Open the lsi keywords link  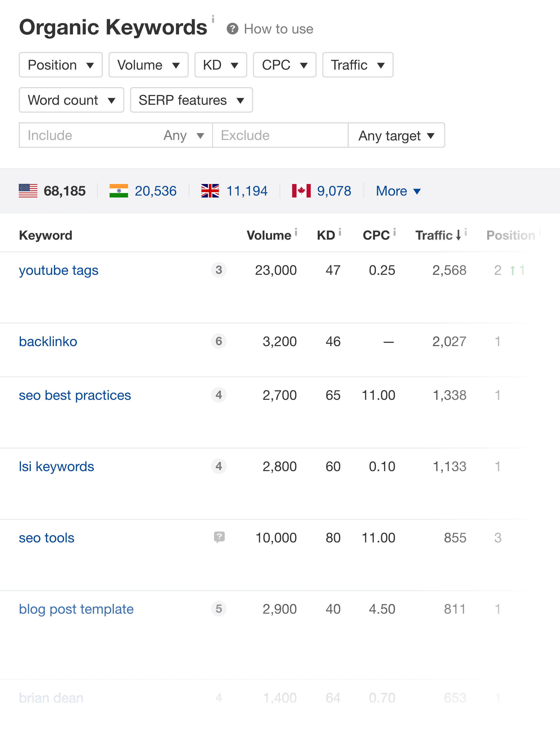pos(56,467)
